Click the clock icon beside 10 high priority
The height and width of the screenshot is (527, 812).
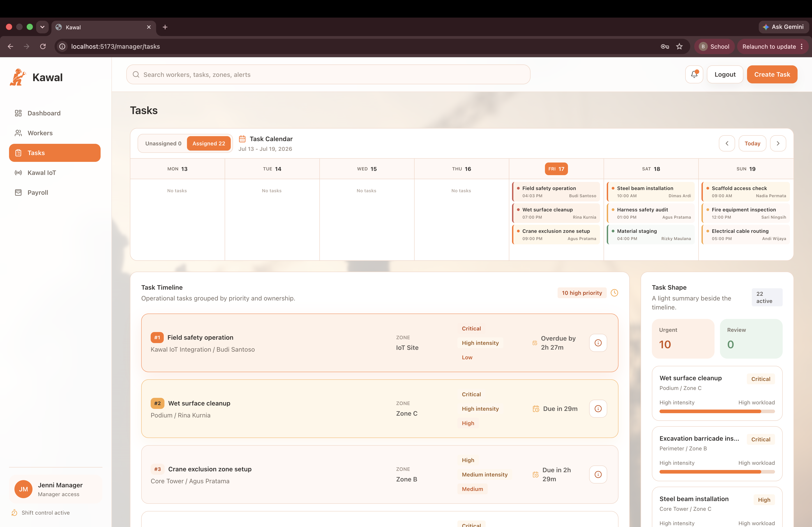pos(614,293)
